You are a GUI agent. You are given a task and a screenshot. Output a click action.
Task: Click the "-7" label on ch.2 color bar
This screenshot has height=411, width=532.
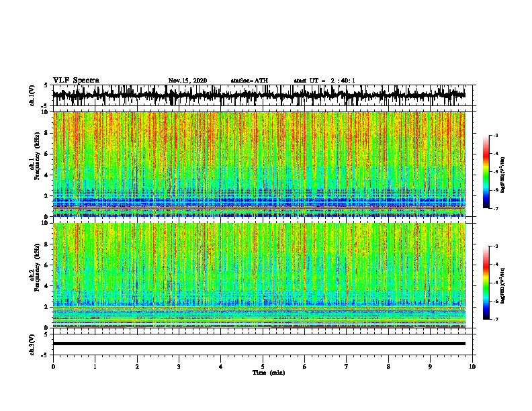tap(496, 319)
